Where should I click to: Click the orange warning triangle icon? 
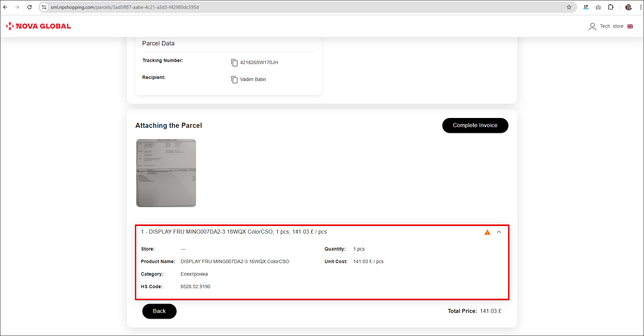(487, 232)
